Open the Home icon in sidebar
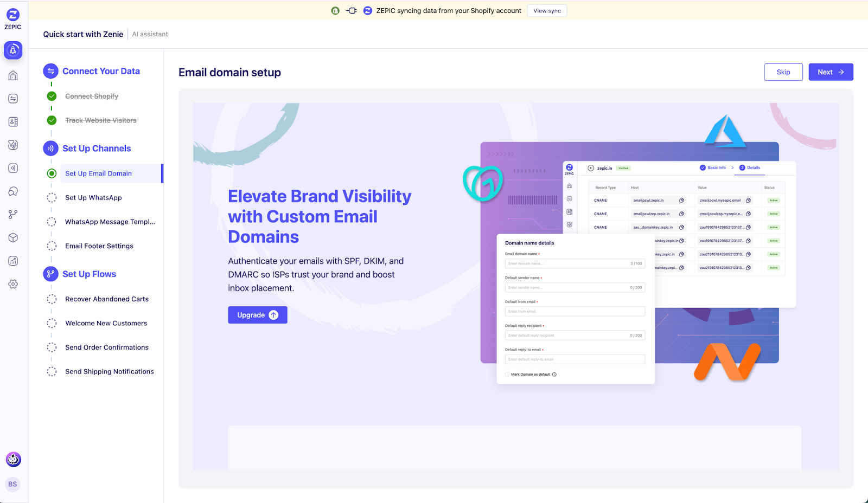 click(13, 75)
